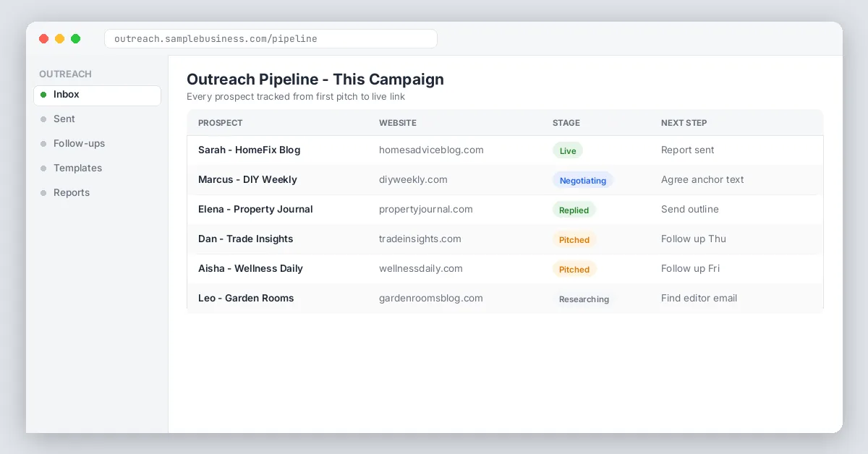
Task: Click the Replied stage badge
Action: point(574,210)
